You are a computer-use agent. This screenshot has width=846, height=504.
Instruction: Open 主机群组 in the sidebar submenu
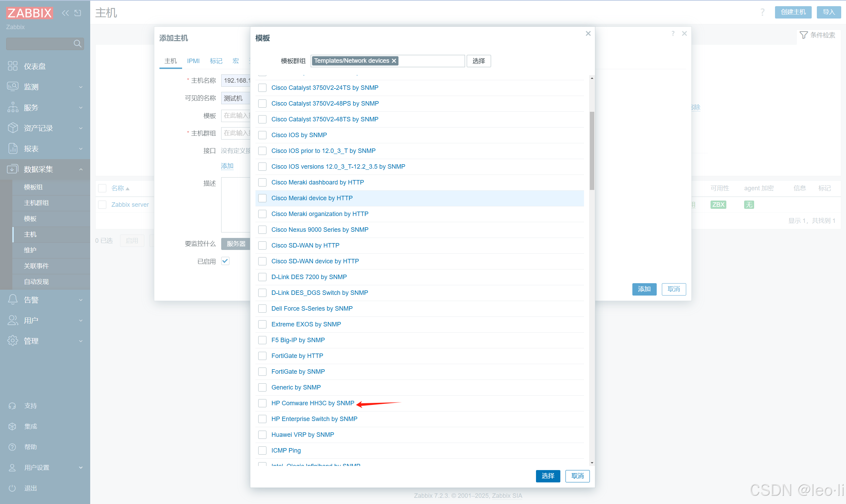tap(36, 203)
